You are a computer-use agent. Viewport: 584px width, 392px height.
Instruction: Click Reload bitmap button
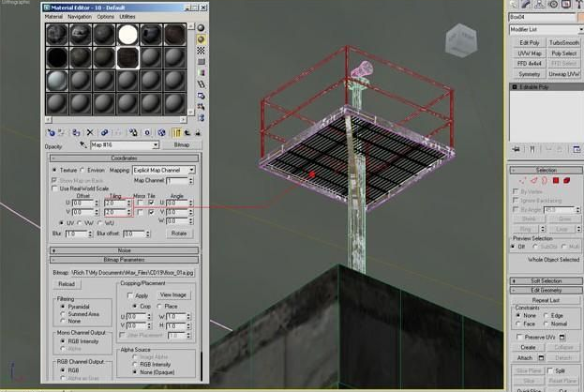[67, 284]
